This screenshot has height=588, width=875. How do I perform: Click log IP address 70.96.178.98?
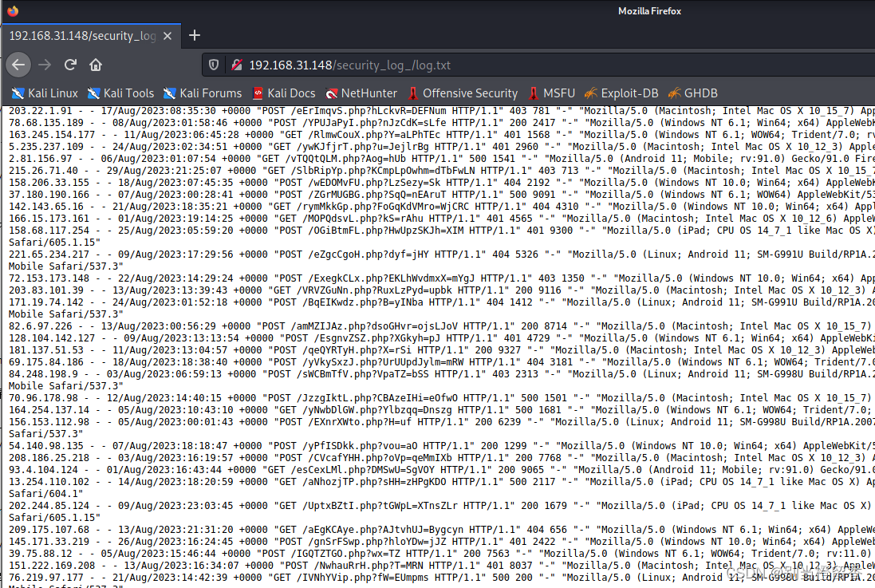click(x=43, y=398)
